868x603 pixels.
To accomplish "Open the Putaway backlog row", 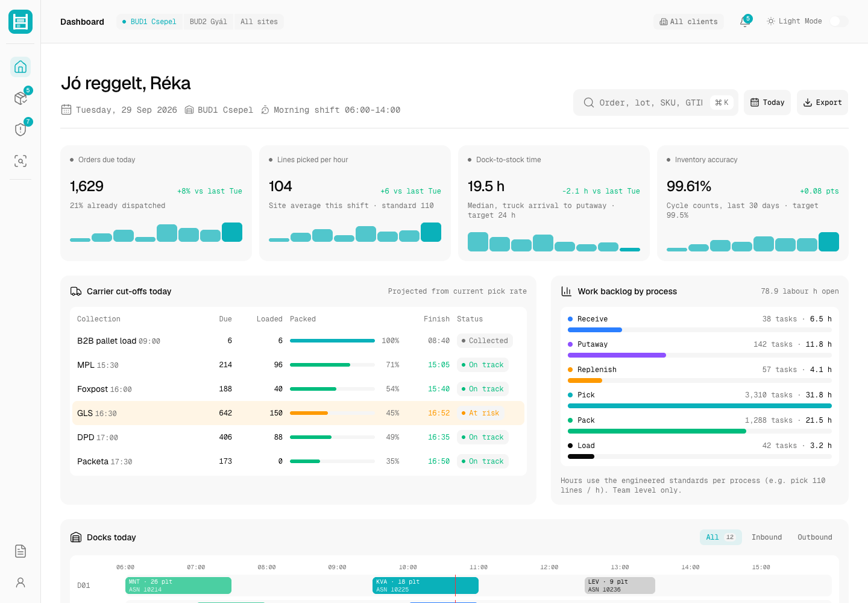I will 700,349.
